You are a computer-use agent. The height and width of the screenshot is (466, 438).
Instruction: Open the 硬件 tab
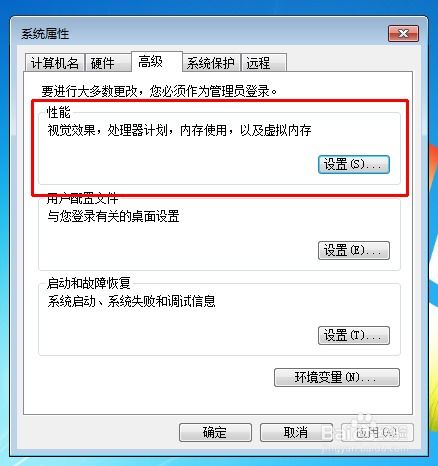[108, 63]
